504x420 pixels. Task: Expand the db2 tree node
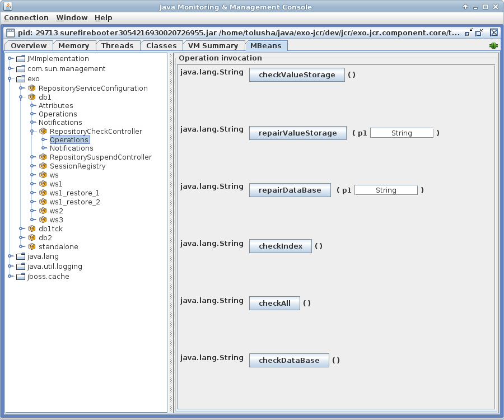coord(22,238)
